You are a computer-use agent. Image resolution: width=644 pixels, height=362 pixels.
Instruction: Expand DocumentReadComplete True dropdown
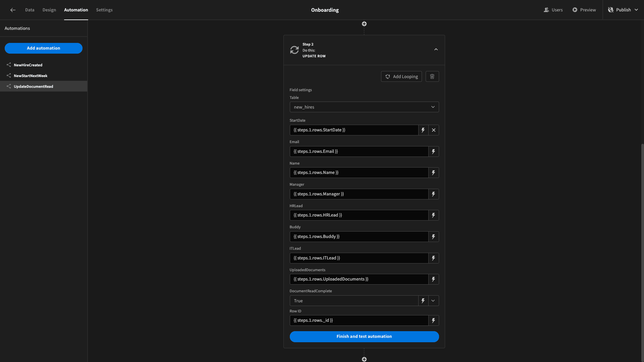click(433, 301)
